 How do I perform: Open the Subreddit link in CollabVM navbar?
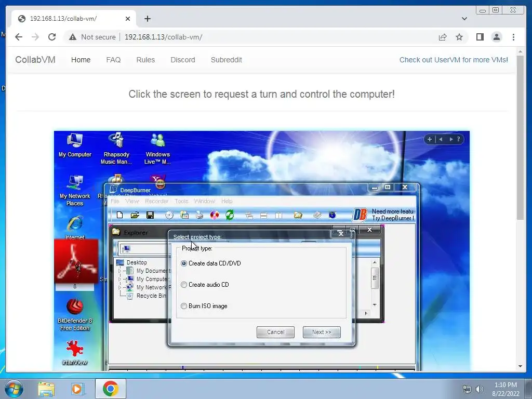[x=227, y=60]
